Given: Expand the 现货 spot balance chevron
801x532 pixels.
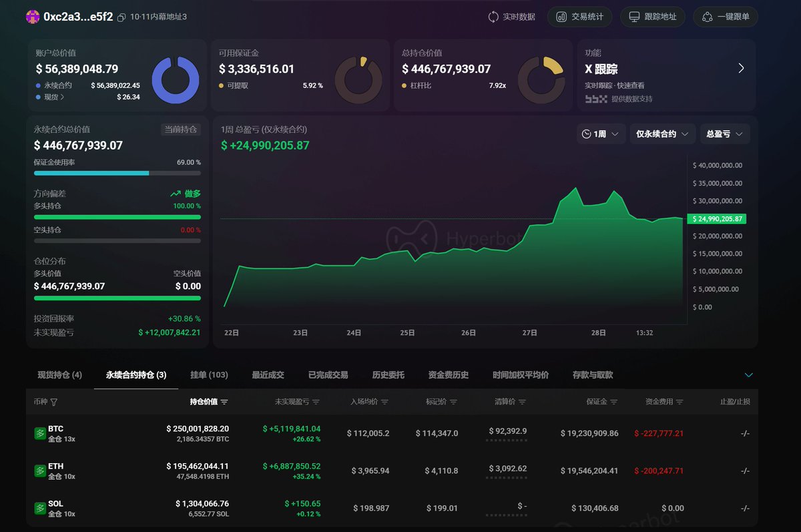Looking at the screenshot, I should click(x=63, y=97).
